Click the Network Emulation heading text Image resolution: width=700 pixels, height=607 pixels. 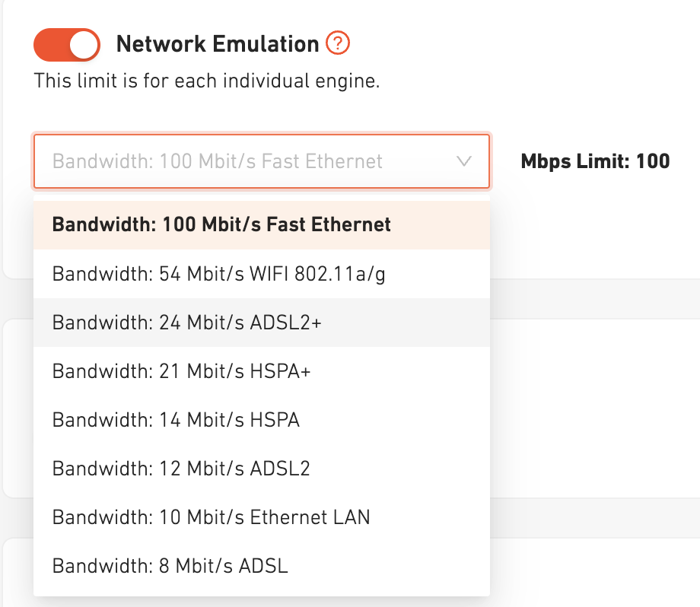tap(218, 44)
